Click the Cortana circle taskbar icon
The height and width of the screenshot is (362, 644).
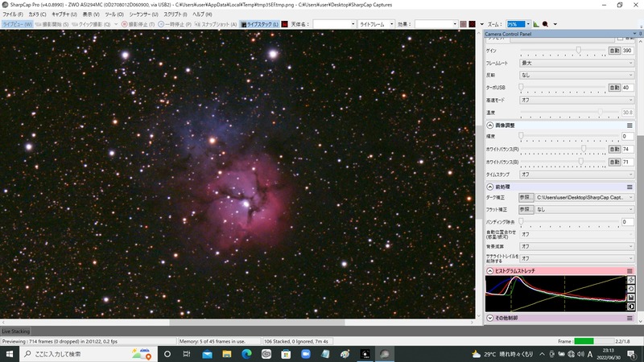point(167,354)
